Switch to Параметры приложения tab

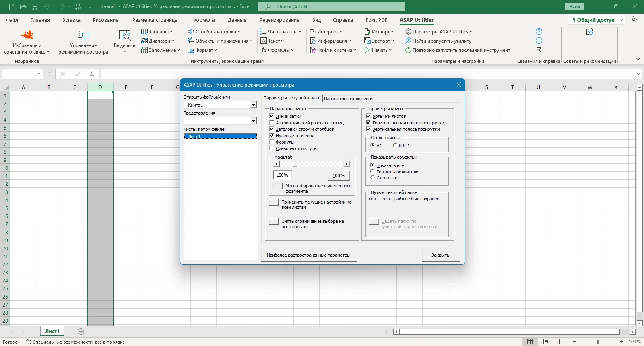(x=349, y=99)
